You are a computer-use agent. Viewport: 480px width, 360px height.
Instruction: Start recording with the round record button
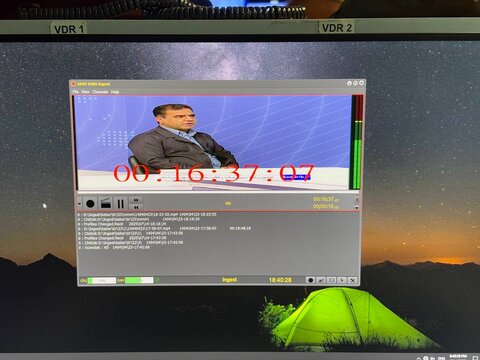[x=90, y=203]
